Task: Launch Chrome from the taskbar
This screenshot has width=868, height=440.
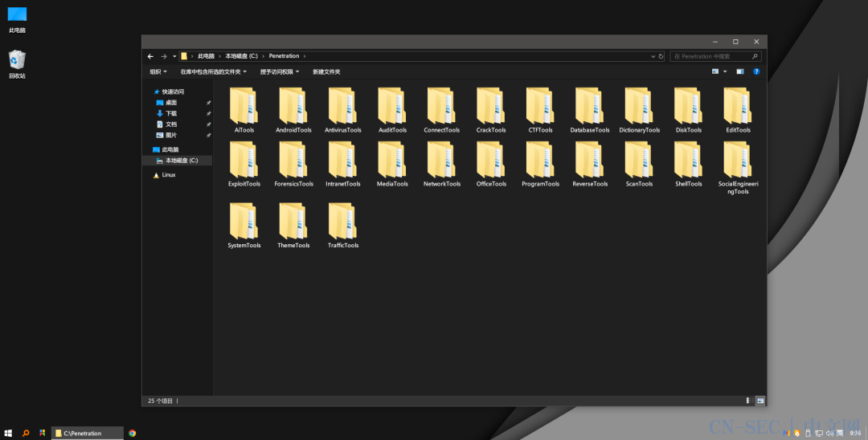Action: point(133,434)
